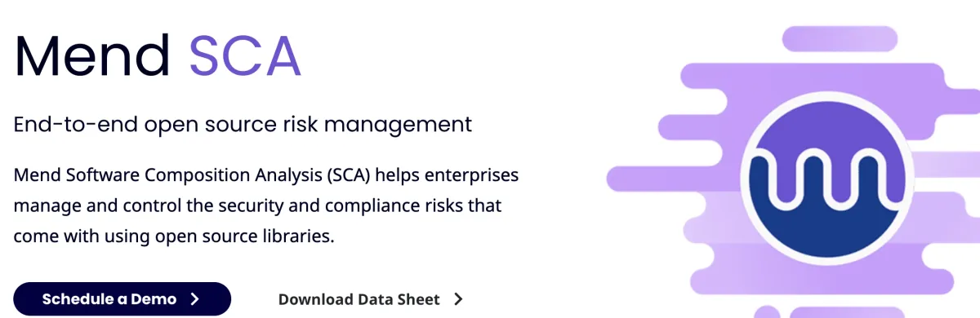The height and width of the screenshot is (318, 980).
Task: Click the Schedule a Demo button
Action: point(122,299)
